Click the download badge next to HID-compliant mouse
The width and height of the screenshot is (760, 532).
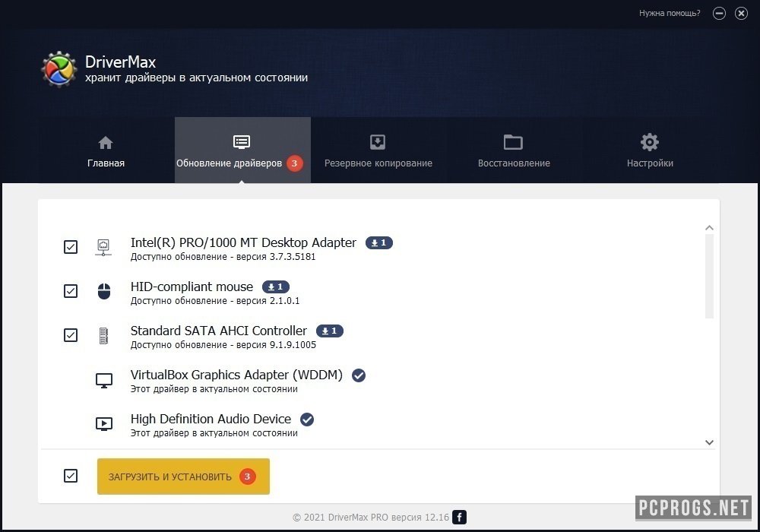pos(275,287)
